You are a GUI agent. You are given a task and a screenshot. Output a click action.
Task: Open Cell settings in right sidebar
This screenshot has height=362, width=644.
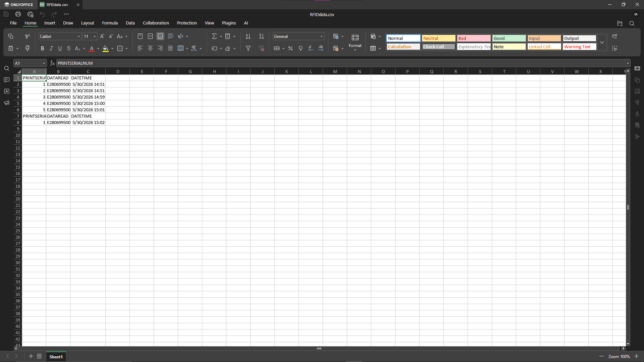click(x=637, y=68)
